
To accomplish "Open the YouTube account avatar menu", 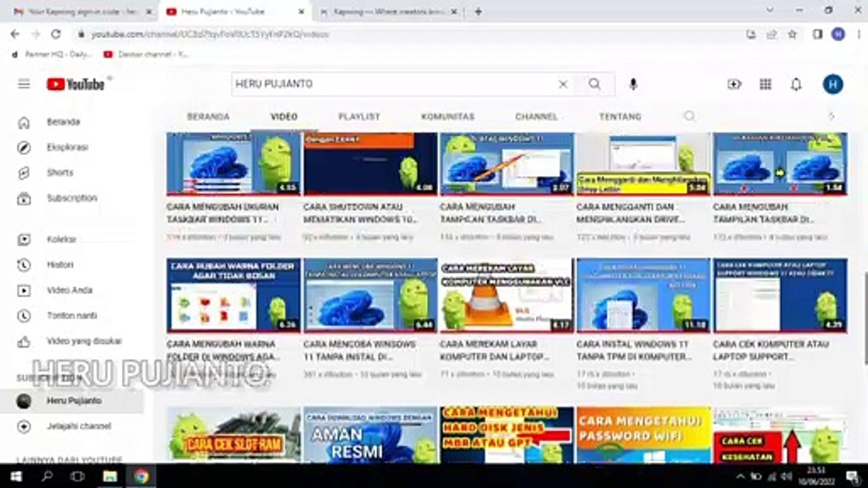I will click(x=833, y=84).
